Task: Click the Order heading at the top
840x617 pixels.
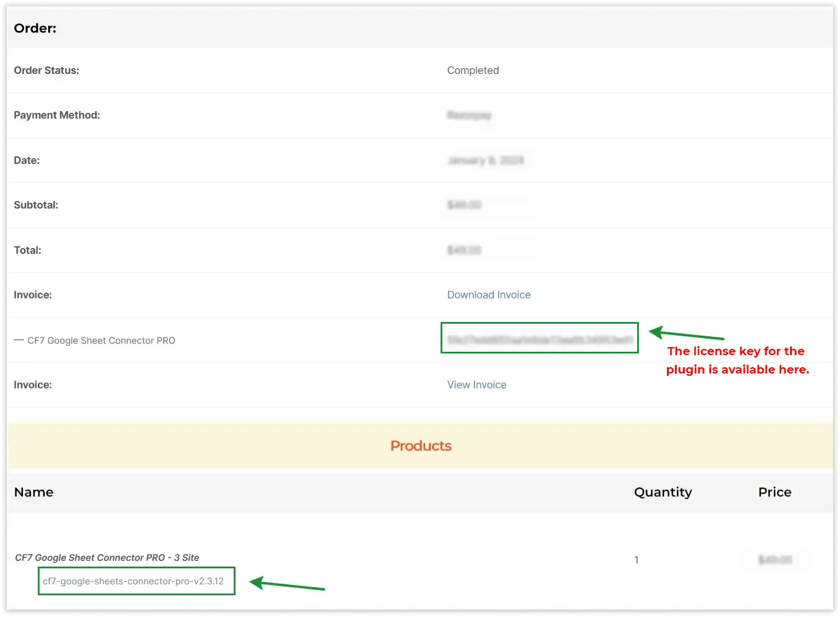Action: point(35,28)
